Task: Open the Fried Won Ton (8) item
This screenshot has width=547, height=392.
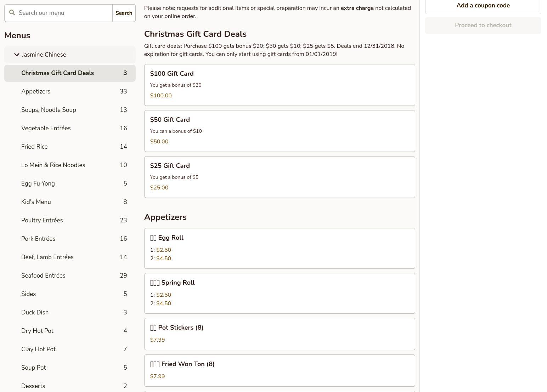Action: [x=279, y=370]
